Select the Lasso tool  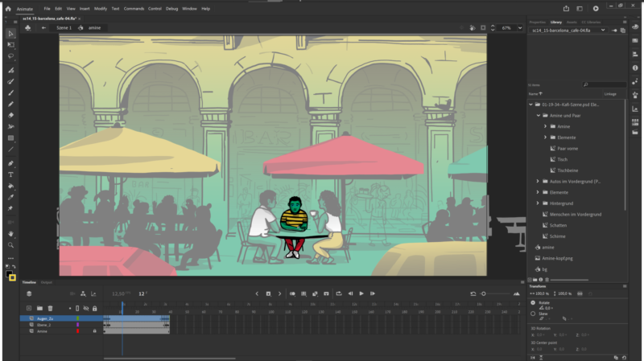pyautogui.click(x=11, y=57)
